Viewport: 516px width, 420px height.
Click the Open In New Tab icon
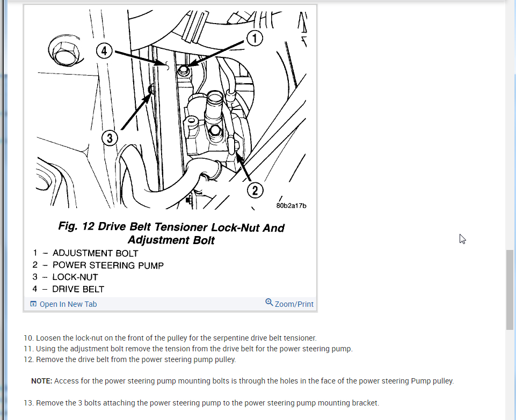(x=33, y=304)
